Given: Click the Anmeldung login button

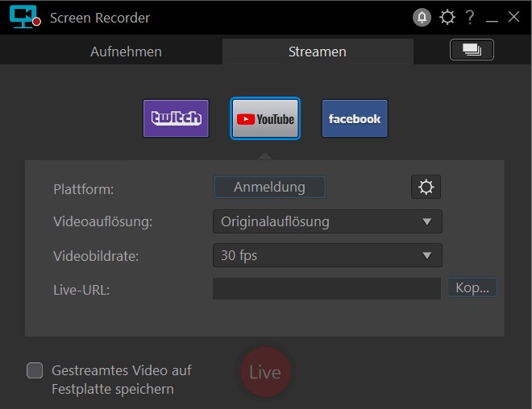Looking at the screenshot, I should [x=269, y=187].
